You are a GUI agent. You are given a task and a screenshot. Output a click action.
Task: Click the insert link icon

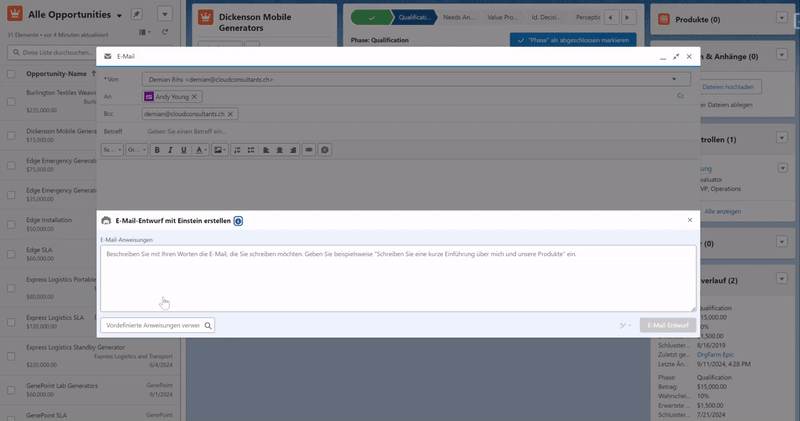pyautogui.click(x=309, y=149)
